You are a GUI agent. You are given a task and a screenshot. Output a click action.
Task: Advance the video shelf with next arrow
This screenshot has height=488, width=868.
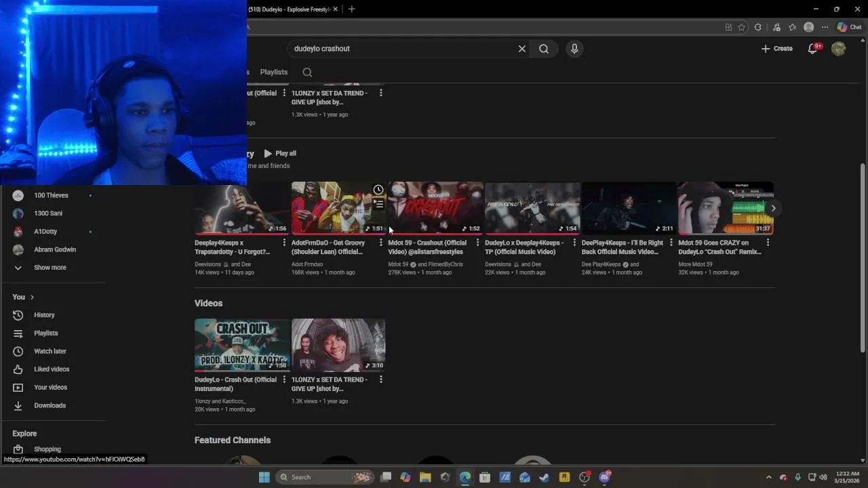coord(773,208)
